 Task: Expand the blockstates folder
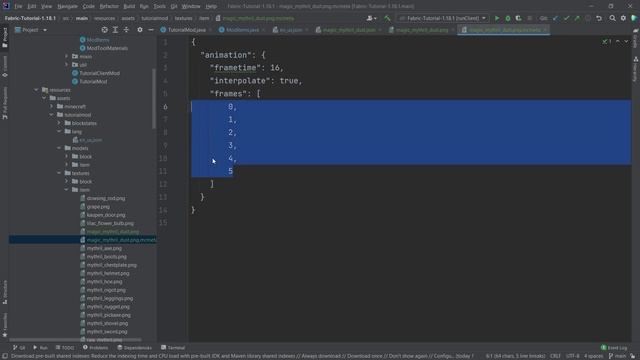[59, 123]
